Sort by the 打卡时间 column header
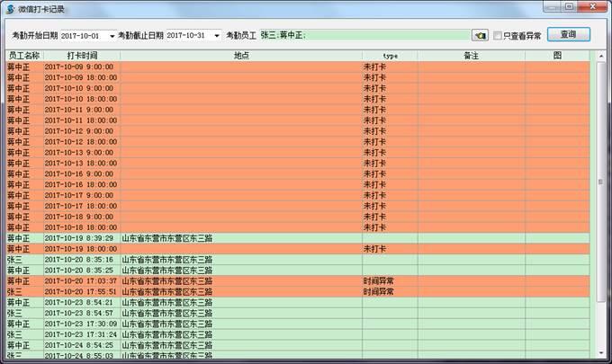Screen dimensions: 612x364 click(81, 56)
